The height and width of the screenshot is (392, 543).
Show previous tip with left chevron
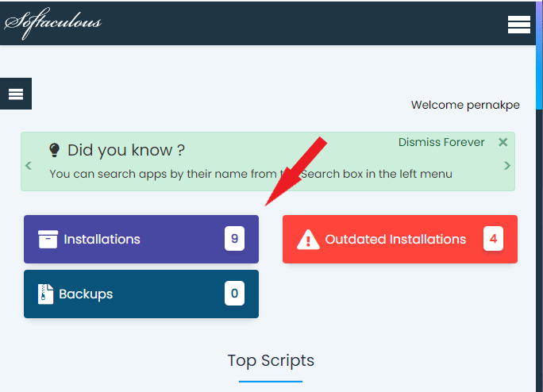click(29, 166)
